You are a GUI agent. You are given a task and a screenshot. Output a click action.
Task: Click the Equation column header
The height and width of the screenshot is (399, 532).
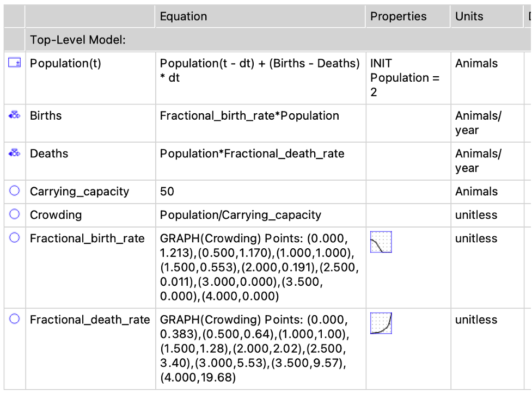pyautogui.click(x=260, y=16)
